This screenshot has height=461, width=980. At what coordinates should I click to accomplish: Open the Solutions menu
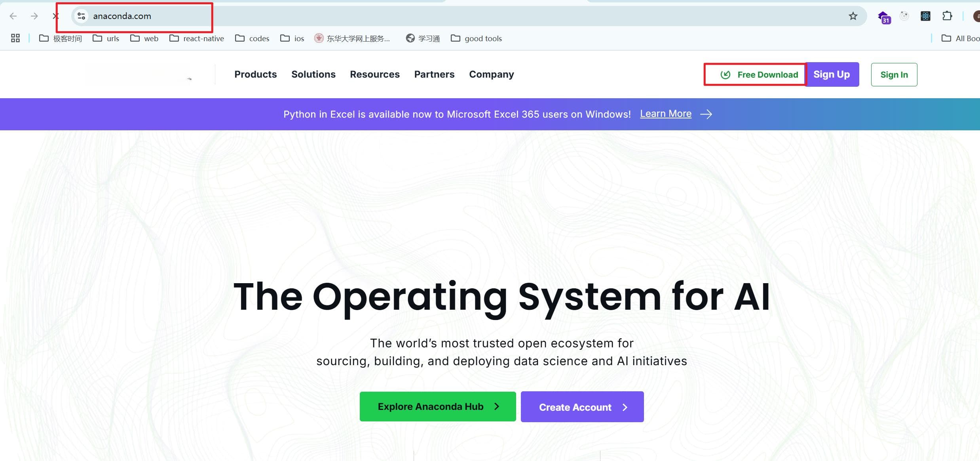tap(313, 74)
